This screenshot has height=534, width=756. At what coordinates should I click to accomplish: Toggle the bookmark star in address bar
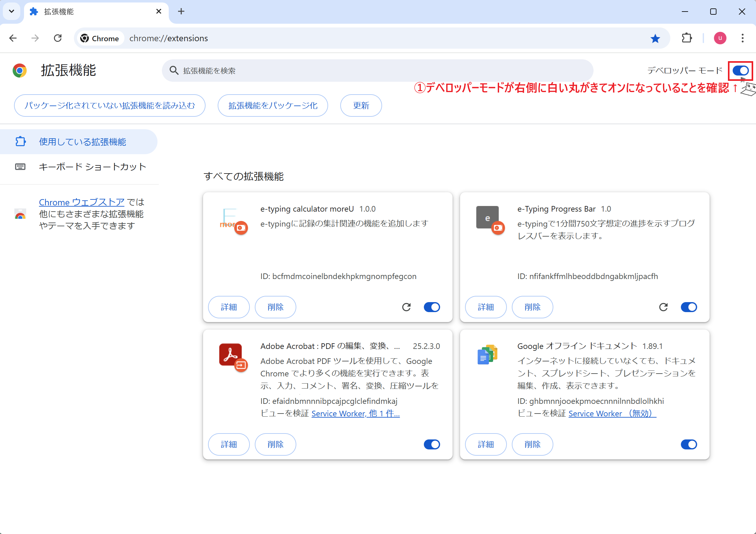655,38
